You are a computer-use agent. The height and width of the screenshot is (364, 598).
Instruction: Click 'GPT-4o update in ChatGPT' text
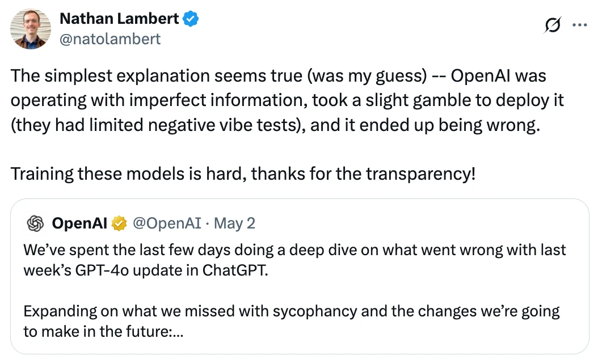click(171, 270)
